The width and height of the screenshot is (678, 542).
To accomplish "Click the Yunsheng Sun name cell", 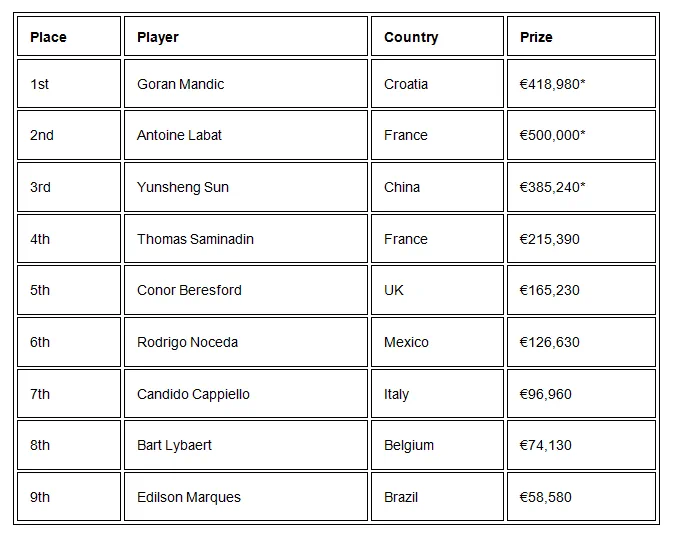I will pos(182,187).
